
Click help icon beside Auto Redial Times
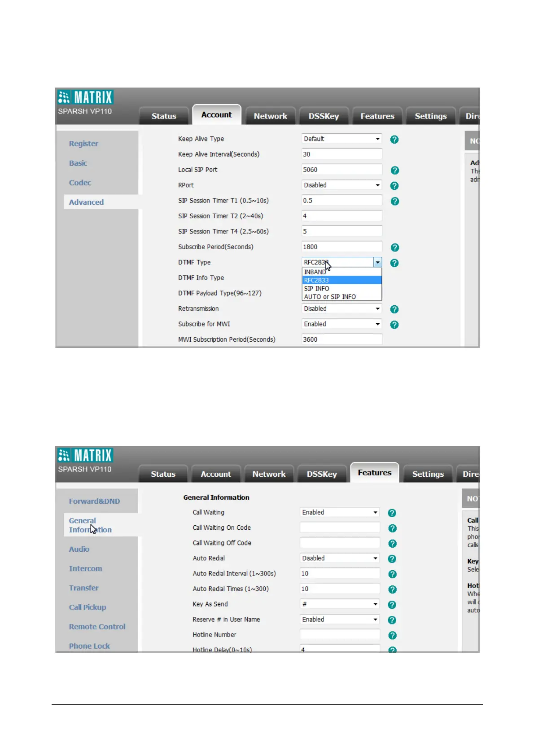[x=392, y=589]
